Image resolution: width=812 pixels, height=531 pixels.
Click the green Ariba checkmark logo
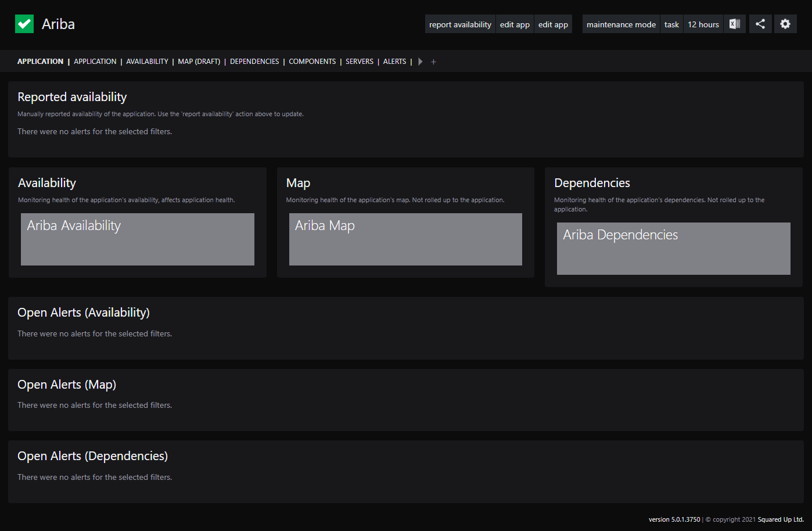[x=24, y=24]
